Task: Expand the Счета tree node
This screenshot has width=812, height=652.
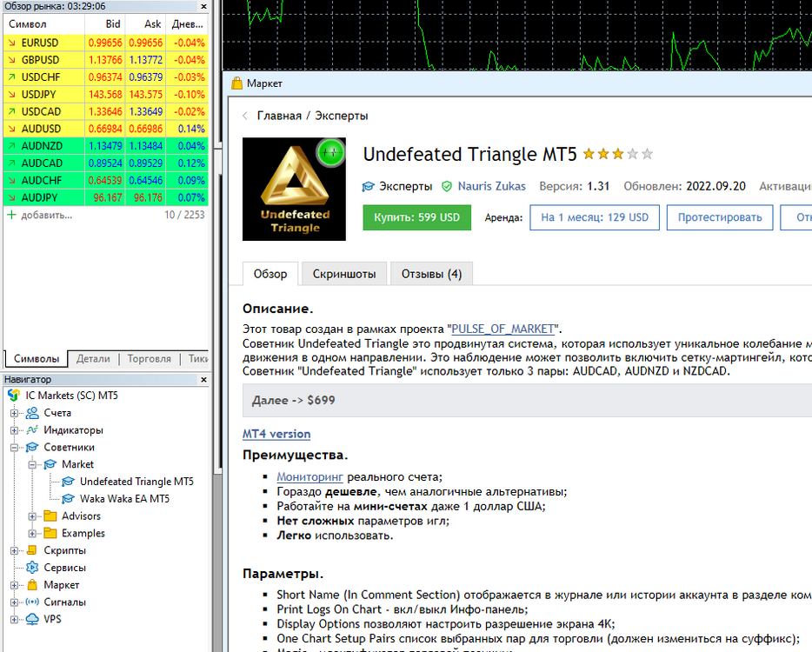Action: [14, 413]
